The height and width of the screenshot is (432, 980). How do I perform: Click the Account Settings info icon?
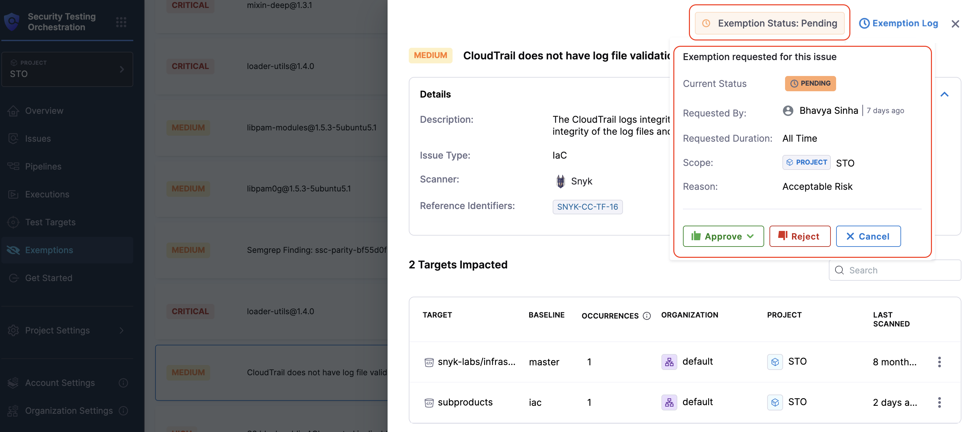[x=123, y=383]
